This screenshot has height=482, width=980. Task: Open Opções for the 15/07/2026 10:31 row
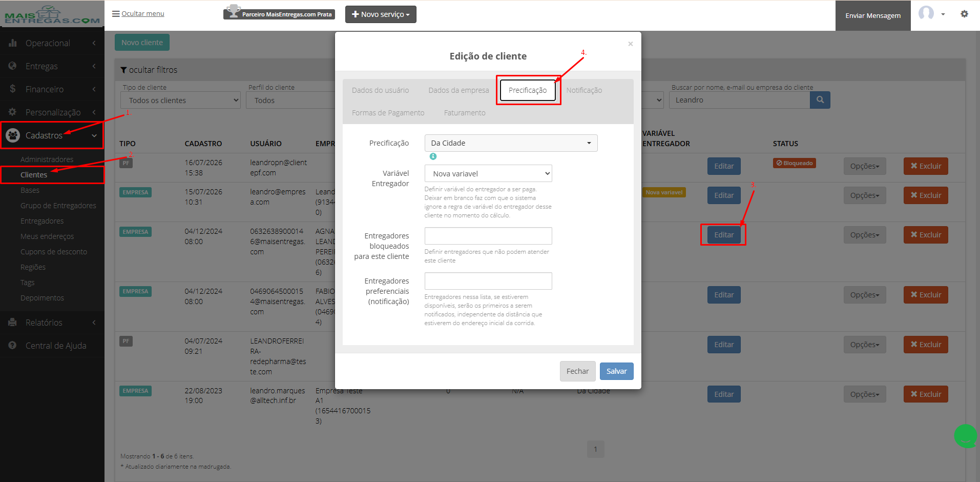click(x=865, y=195)
